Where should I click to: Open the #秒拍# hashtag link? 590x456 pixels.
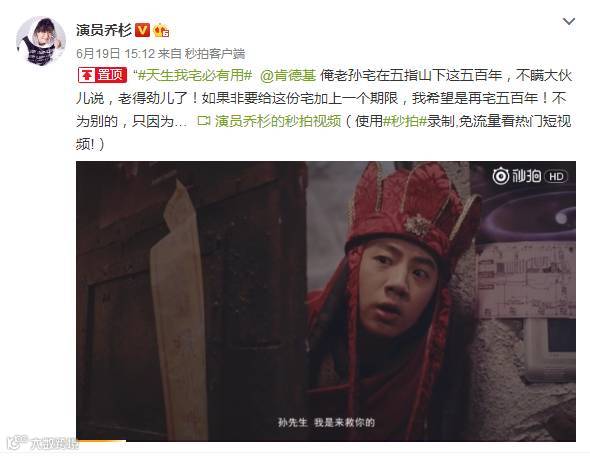404,121
